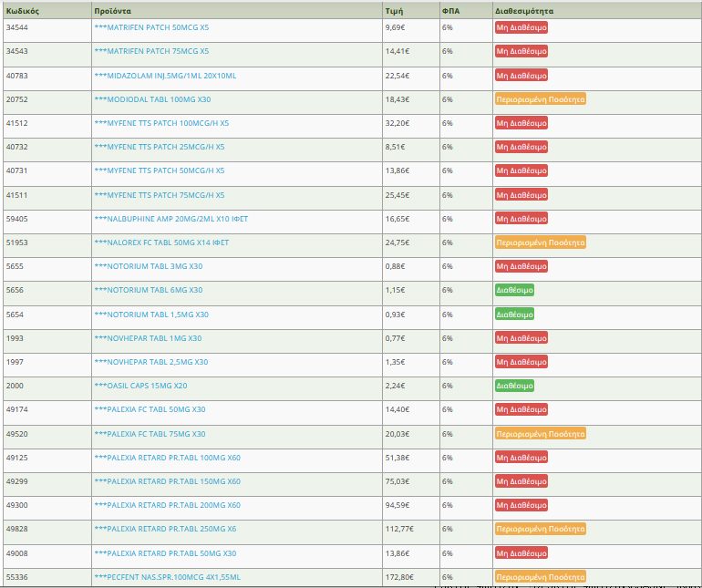Open PECFENT NAS.SPR.100MCG product link

(167, 577)
